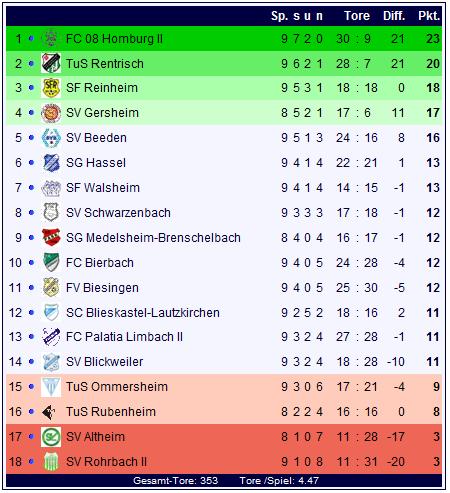
Task: Open the SV Beeden team link
Action: click(x=96, y=138)
